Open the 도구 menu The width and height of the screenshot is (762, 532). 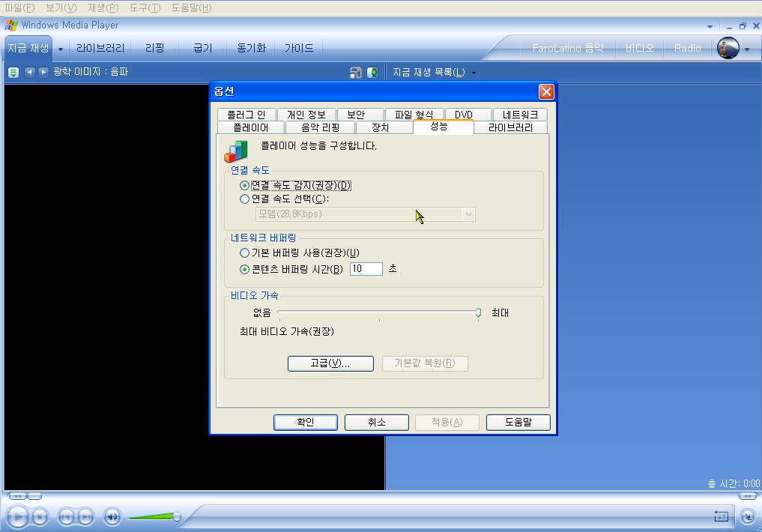click(145, 7)
